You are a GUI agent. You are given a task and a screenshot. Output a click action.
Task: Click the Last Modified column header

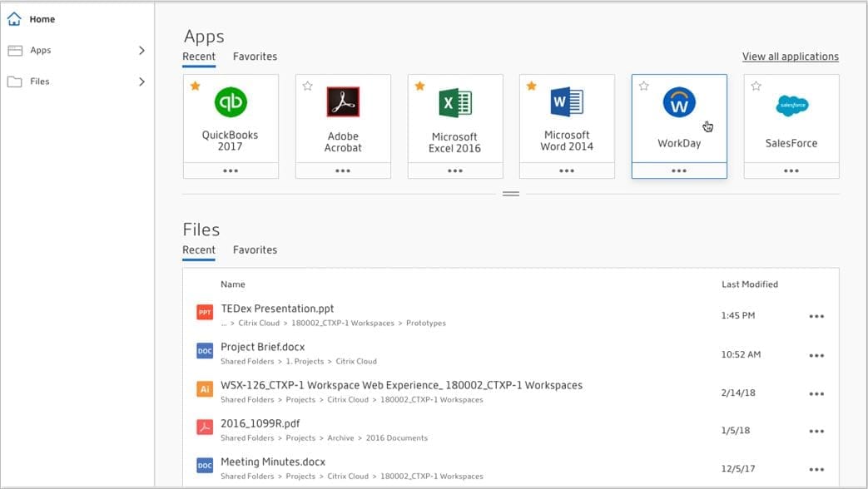click(x=750, y=284)
